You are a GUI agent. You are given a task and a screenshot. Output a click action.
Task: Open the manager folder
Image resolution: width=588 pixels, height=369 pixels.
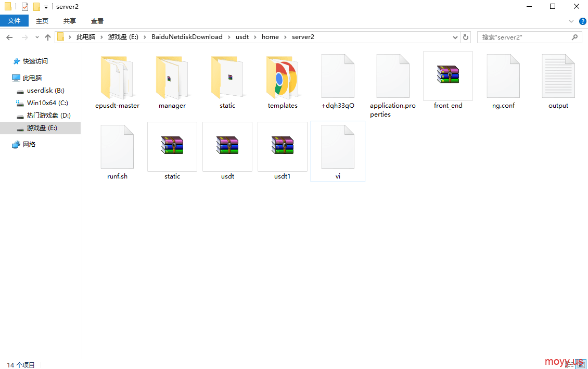(172, 78)
